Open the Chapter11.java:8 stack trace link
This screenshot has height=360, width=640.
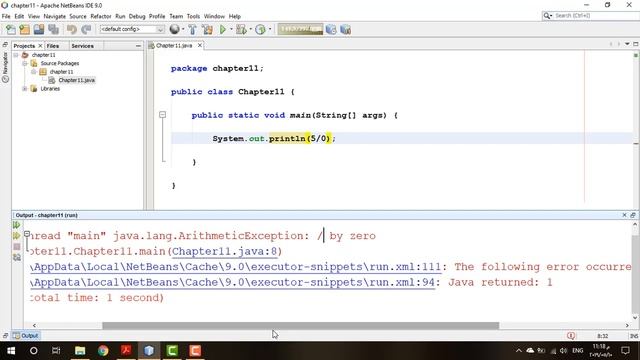224,251
